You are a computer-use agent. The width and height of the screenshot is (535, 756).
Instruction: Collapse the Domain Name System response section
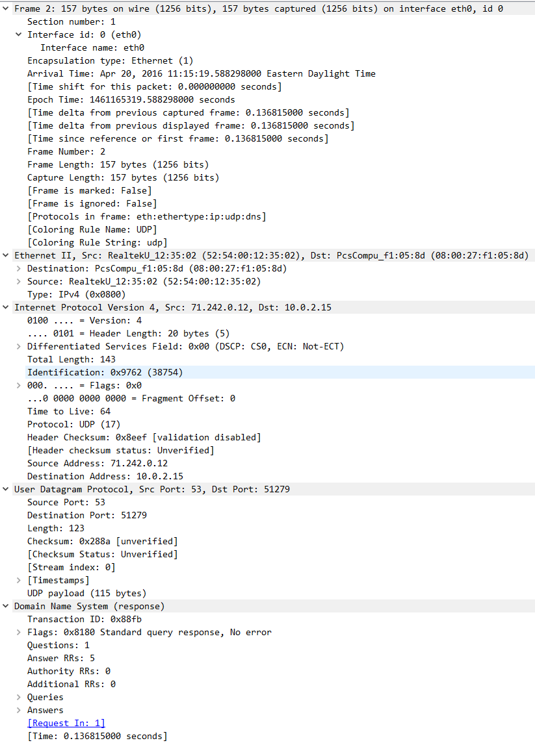7,606
